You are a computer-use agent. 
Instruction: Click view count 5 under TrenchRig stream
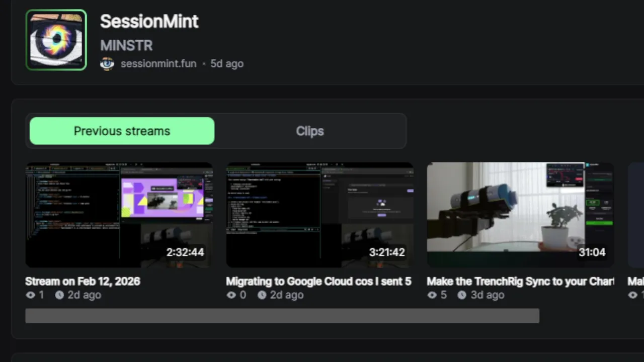point(444,295)
